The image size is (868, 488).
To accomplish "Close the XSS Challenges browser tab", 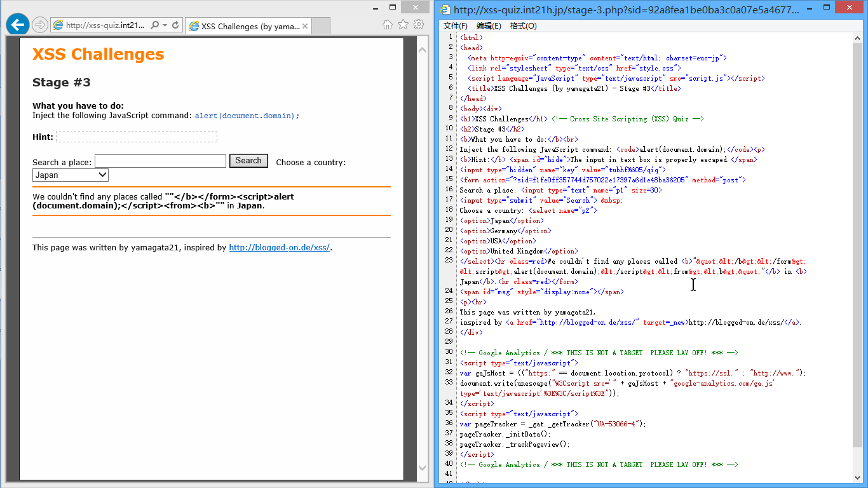I will tap(305, 26).
